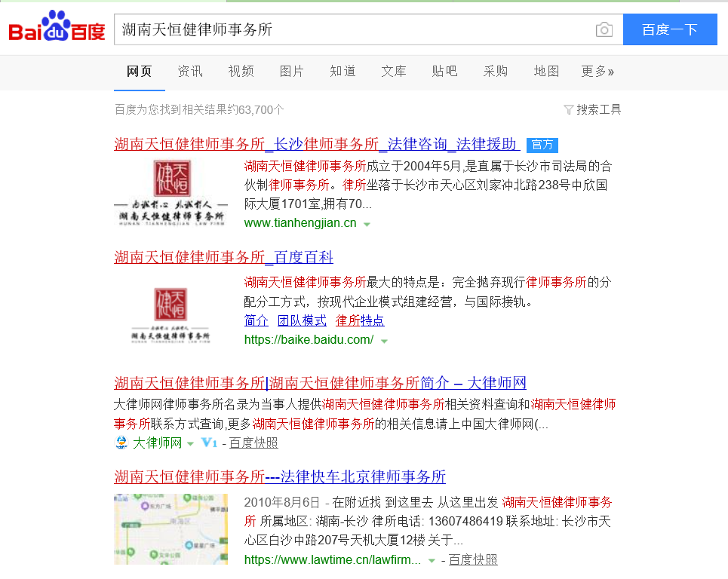Screen dimensions: 728x579
Task: Expand dropdown arrow beside lawtime.cn URL
Action: tap(432, 560)
